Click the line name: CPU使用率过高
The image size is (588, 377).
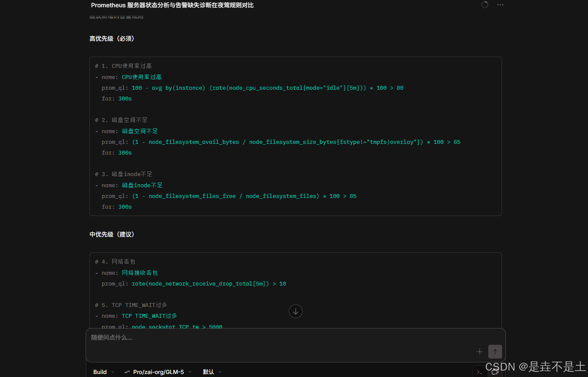129,77
